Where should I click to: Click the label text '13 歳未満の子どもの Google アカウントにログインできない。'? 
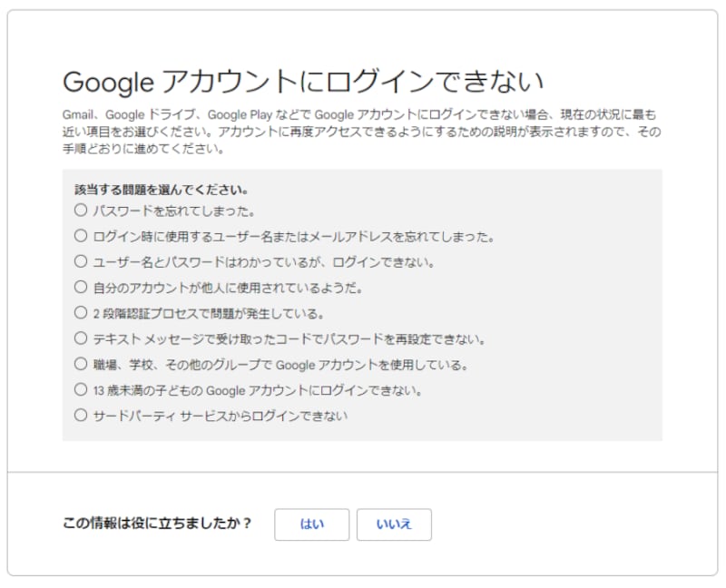pyautogui.click(x=258, y=390)
